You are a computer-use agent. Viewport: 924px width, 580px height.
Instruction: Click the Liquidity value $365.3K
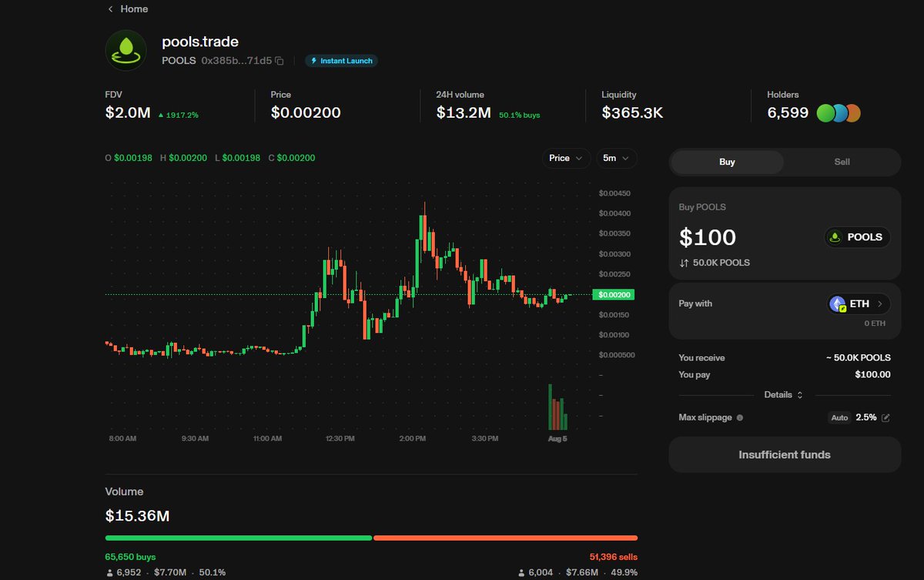[632, 113]
